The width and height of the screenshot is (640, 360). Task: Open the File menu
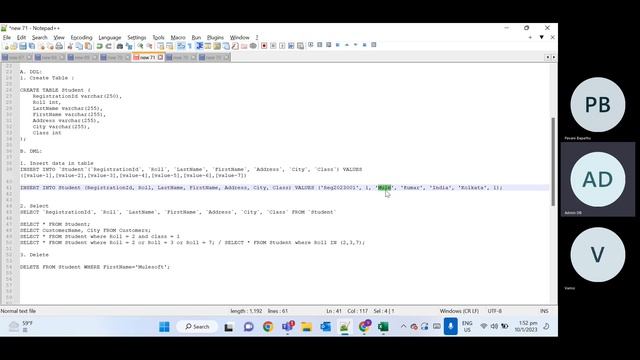(7, 37)
